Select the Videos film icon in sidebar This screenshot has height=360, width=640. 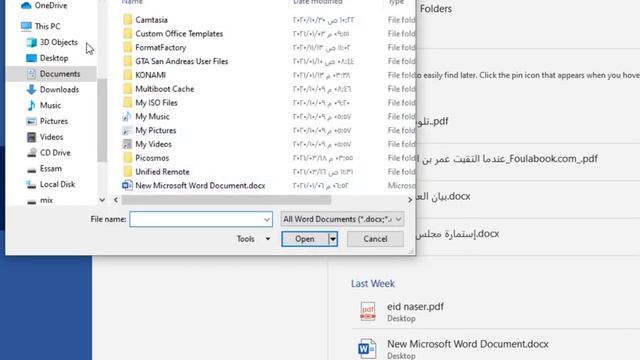pos(31,137)
